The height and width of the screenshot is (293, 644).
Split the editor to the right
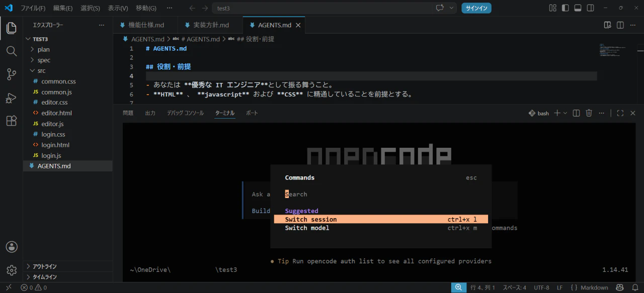620,25
